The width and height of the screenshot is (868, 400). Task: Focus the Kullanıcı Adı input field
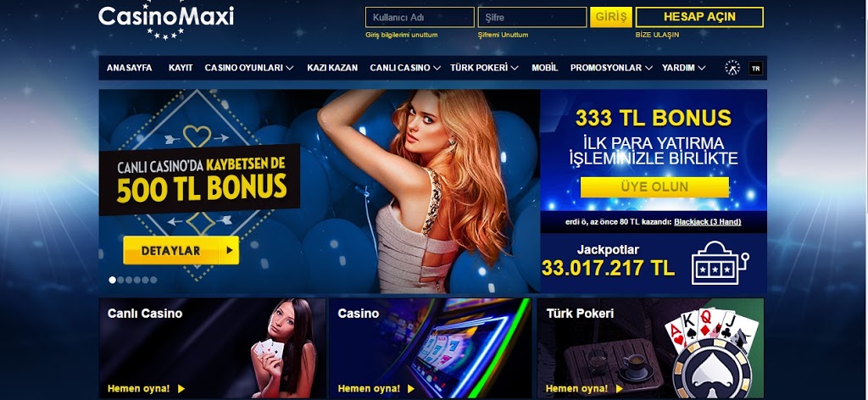[x=420, y=17]
